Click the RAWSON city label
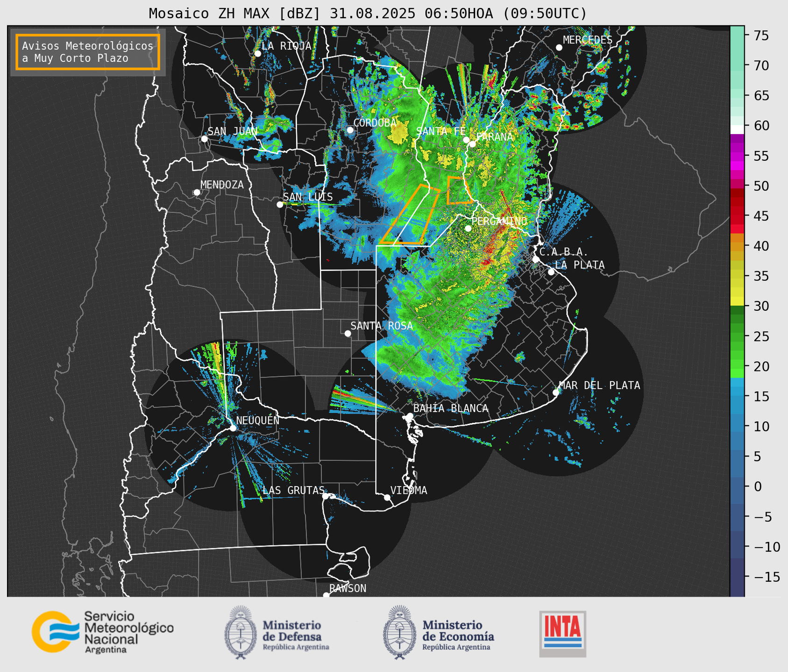This screenshot has width=788, height=672. [x=348, y=588]
